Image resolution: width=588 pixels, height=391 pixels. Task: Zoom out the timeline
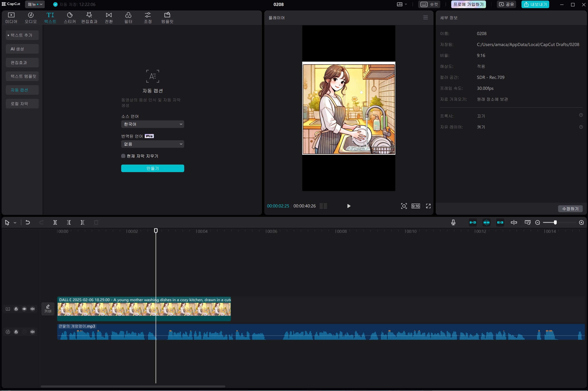pyautogui.click(x=538, y=222)
